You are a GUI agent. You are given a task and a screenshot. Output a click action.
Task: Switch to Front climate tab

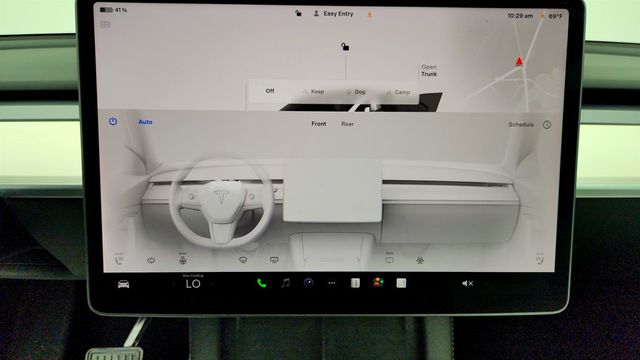tap(319, 124)
